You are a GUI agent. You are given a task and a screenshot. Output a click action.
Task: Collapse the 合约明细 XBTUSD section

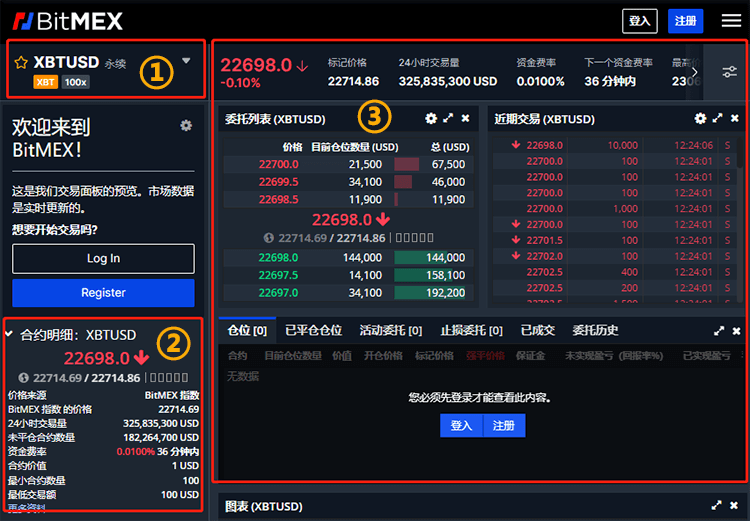click(x=9, y=334)
